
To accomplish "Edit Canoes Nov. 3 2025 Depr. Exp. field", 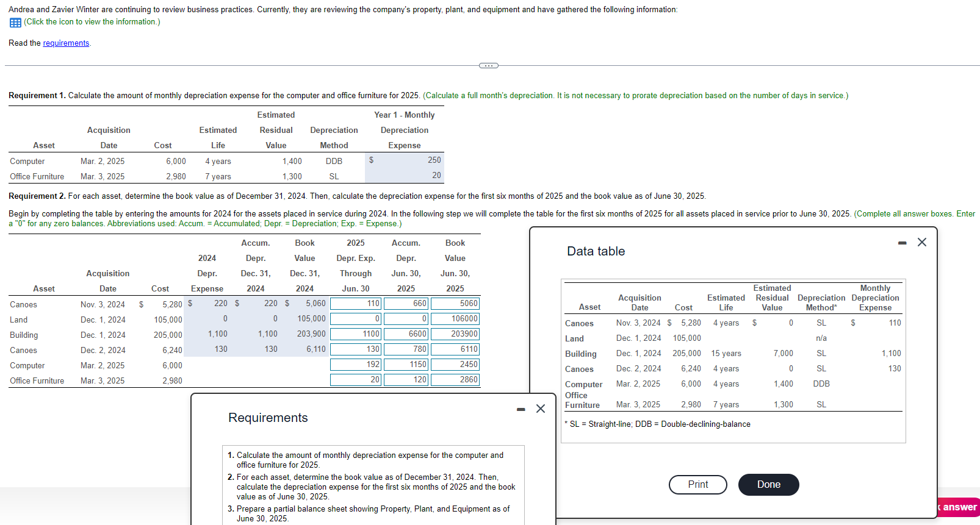I will [x=356, y=304].
